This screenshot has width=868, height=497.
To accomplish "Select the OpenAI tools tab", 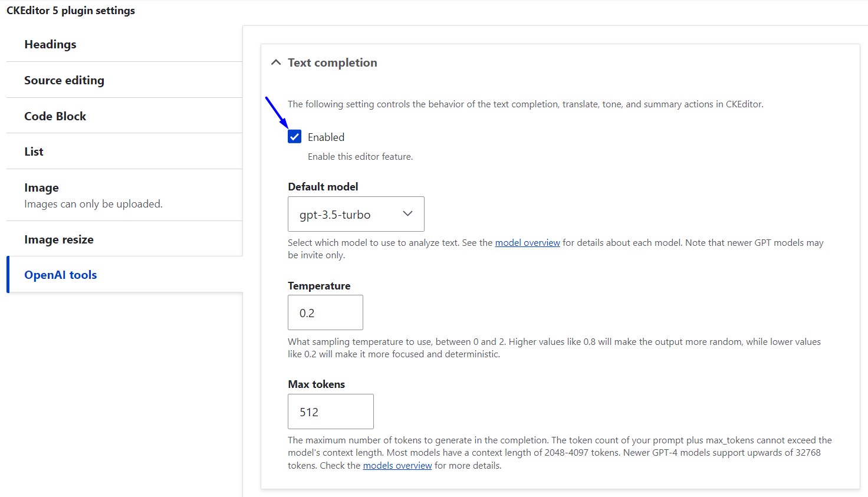I will pyautogui.click(x=124, y=275).
